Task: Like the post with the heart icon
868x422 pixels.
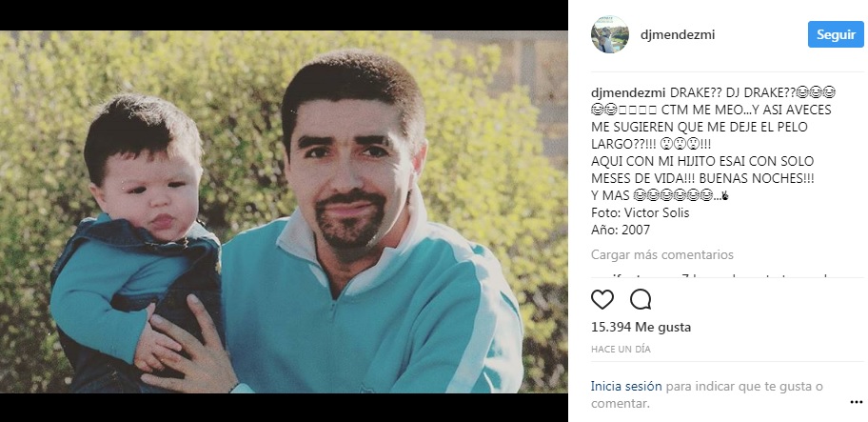Action: coord(602,300)
